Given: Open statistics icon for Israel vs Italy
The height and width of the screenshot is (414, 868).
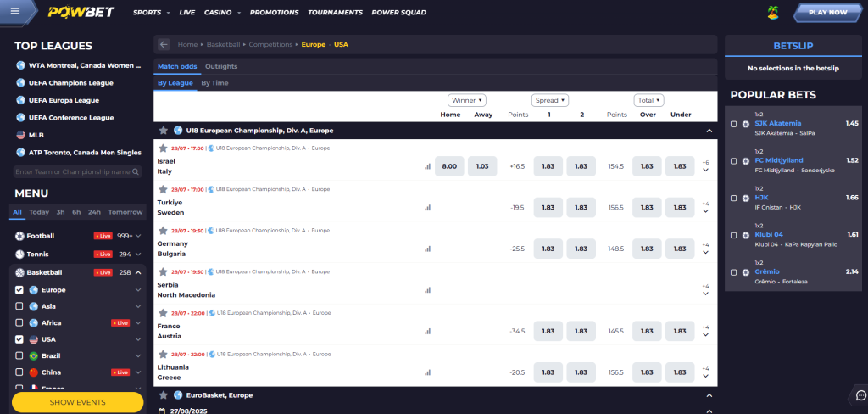Looking at the screenshot, I should (x=427, y=166).
